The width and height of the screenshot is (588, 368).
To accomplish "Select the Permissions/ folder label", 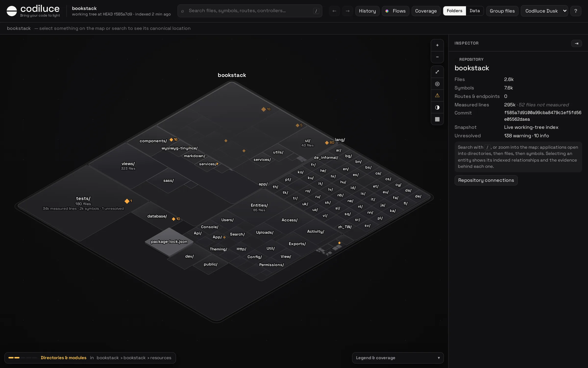I will 271,265.
